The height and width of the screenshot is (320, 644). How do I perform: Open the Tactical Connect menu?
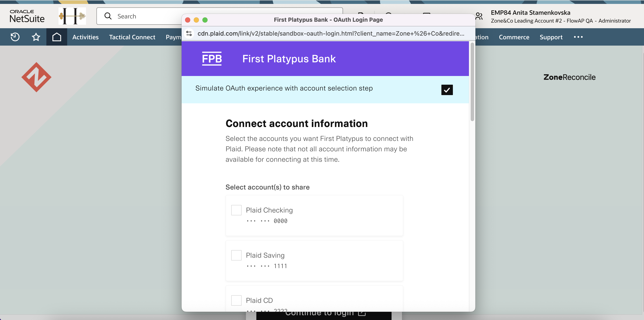pos(132,37)
